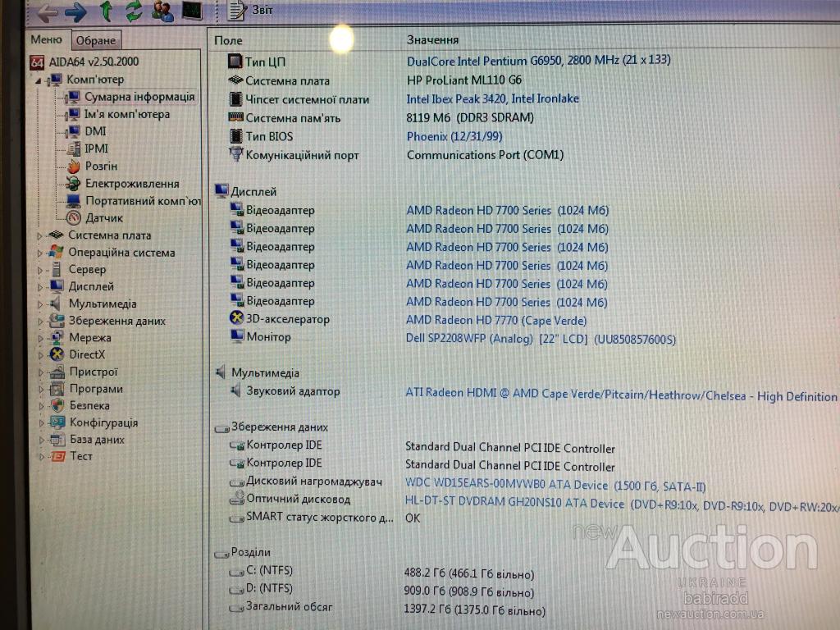Click the Системна пам'ять memory icon
This screenshot has height=630, width=840.
(x=235, y=117)
